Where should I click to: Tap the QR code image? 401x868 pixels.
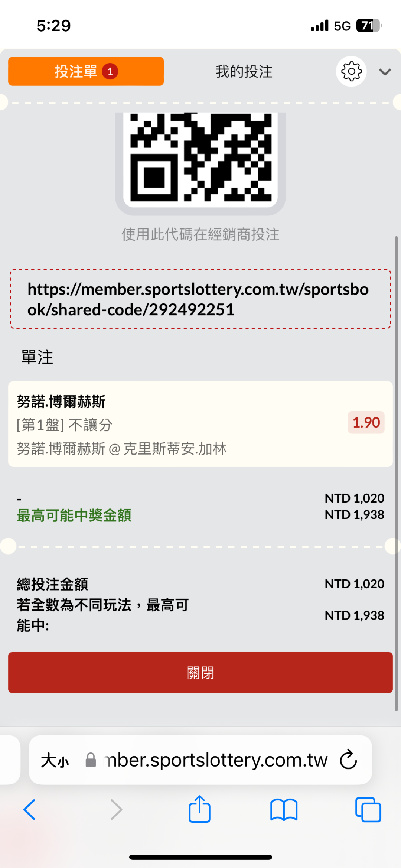(200, 158)
